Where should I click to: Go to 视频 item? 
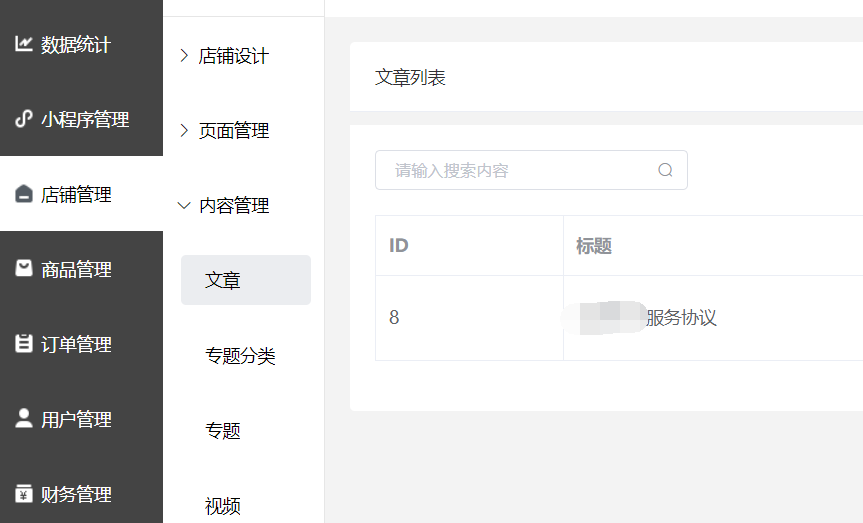coord(223,505)
